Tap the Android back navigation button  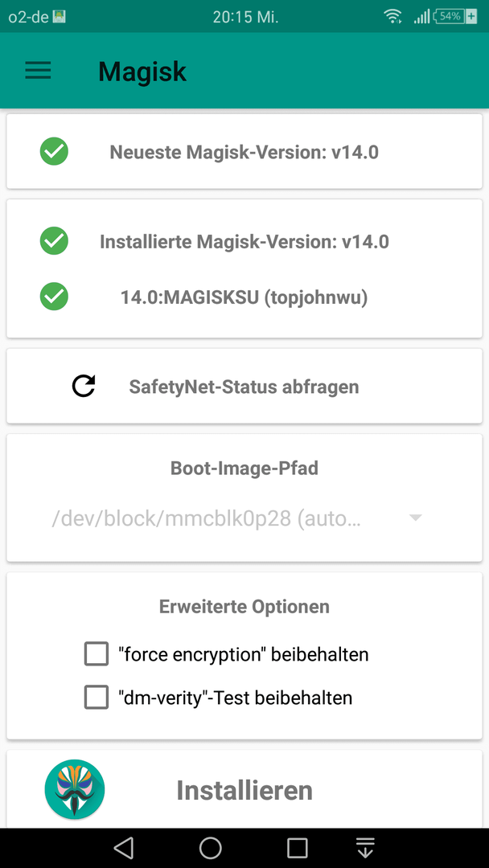pyautogui.click(x=124, y=848)
